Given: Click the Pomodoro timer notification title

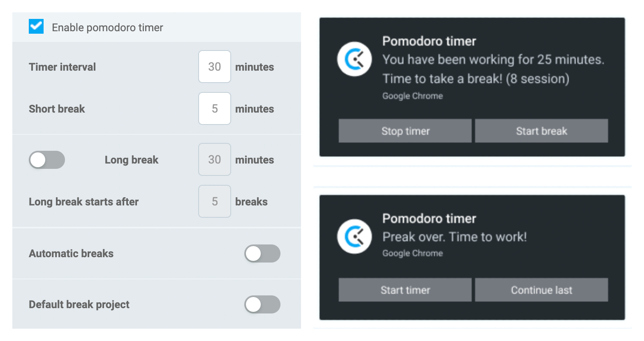Looking at the screenshot, I should [429, 41].
